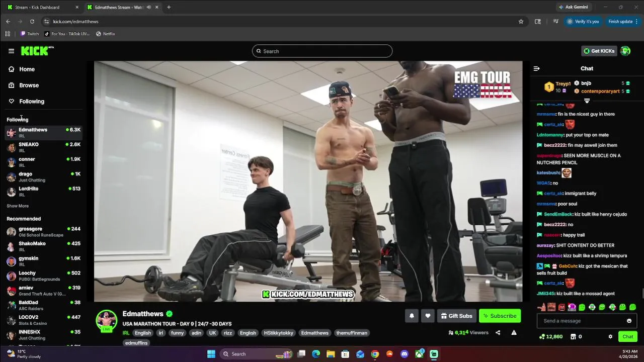Open LOCOV2 recommended channel
644x362 pixels.
tap(43, 320)
